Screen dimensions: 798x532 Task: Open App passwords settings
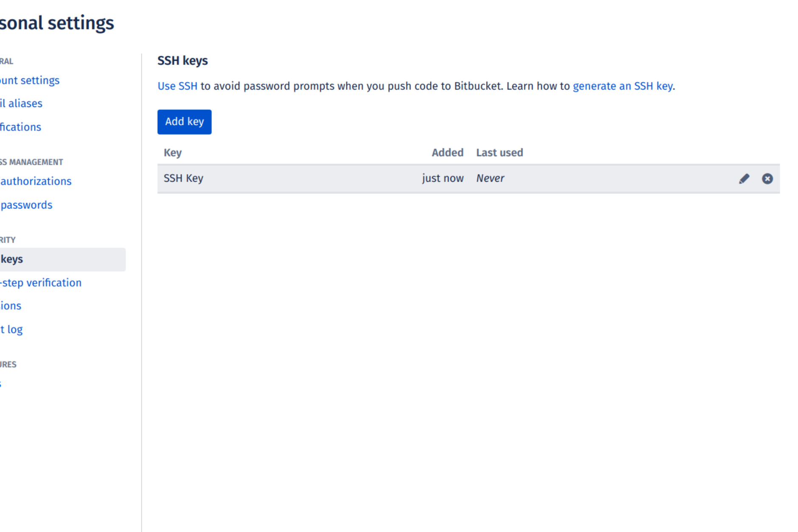(x=26, y=205)
